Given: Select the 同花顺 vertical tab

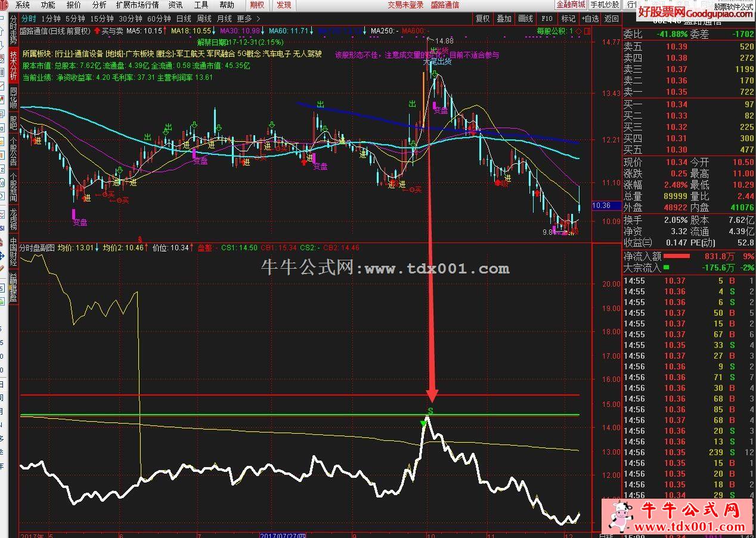Looking at the screenshot, I should pyautogui.click(x=13, y=97).
